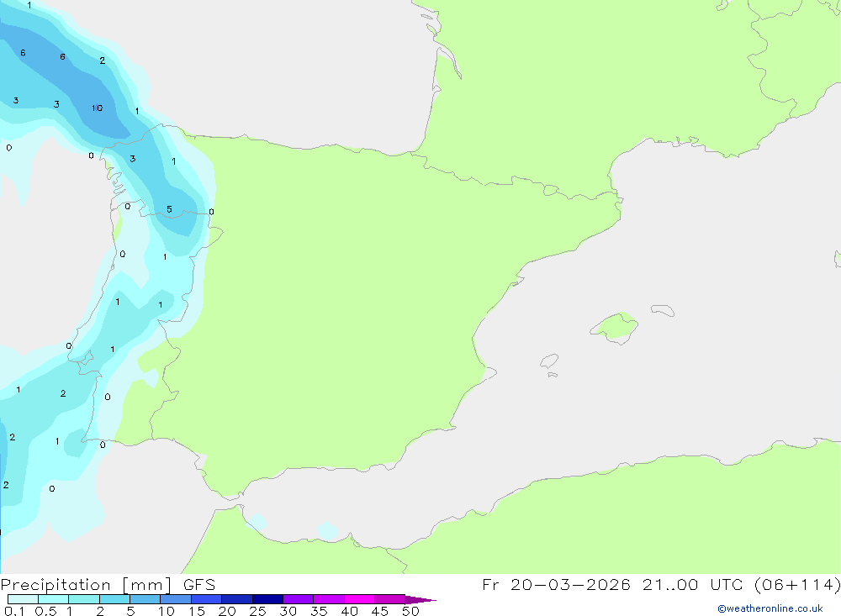Image resolution: width=841 pixels, height=616 pixels.
Task: Click the legend scale label '35'
Action: pyautogui.click(x=319, y=611)
